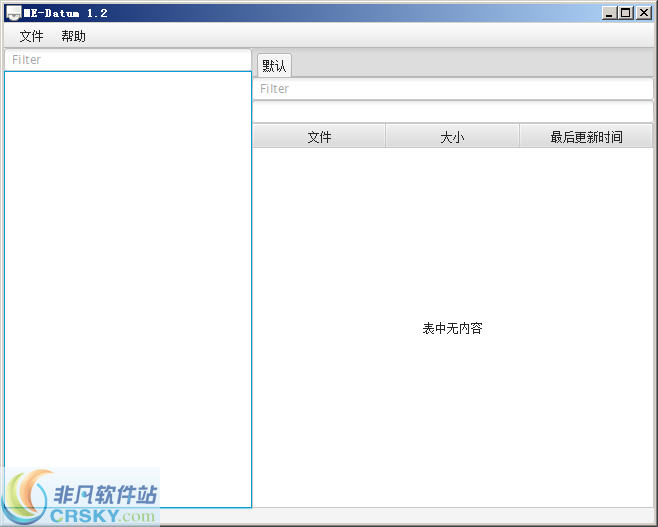This screenshot has width=658, height=527.
Task: Click the empty field above the table headers
Action: [x=453, y=112]
